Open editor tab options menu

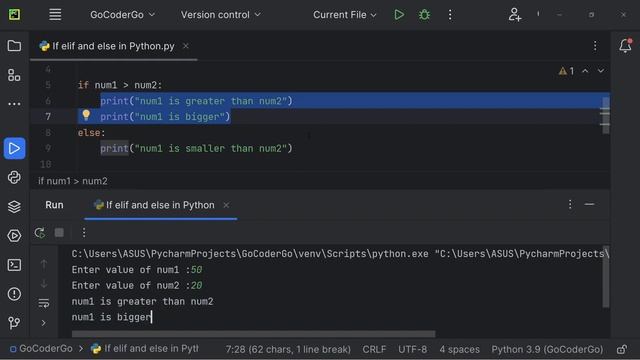click(595, 46)
